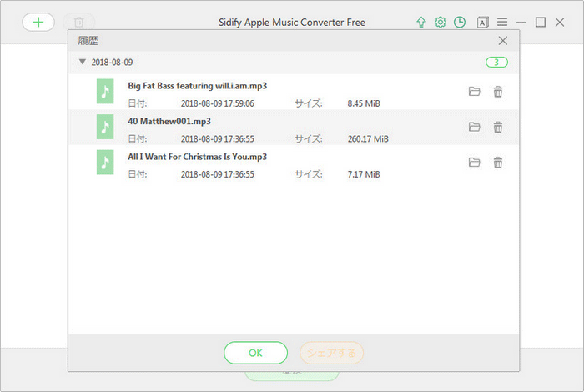584x392 pixels.
Task: Click the green badge showing 3
Action: point(496,63)
